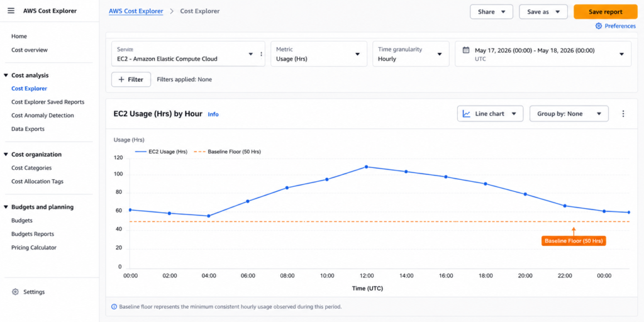Click the Settings gear icon in sidebar
The height and width of the screenshot is (322, 644).
point(15,292)
